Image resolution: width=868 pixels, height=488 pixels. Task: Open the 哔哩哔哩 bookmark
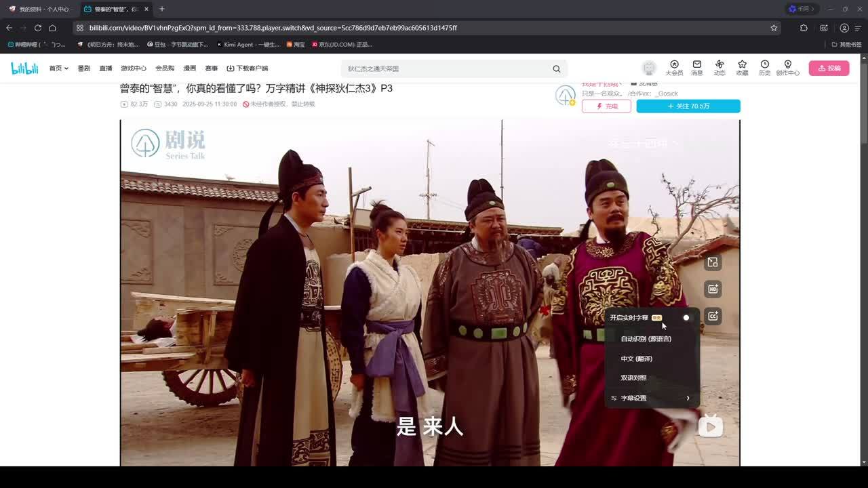pos(37,45)
